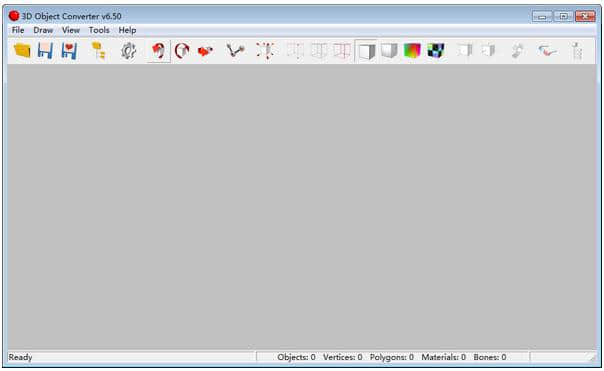The height and width of the screenshot is (371, 604).
Task: Open the yellow hierarchy tree icon
Action: (99, 50)
